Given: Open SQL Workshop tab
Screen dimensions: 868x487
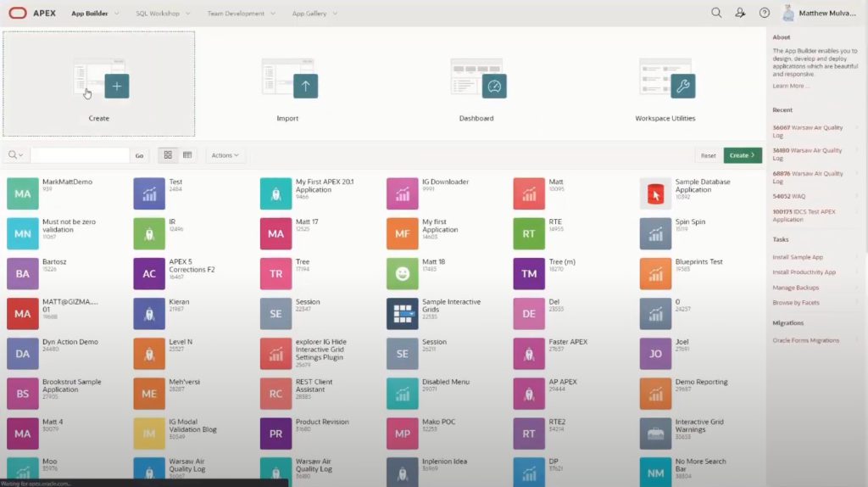Looking at the screenshot, I should (x=157, y=14).
